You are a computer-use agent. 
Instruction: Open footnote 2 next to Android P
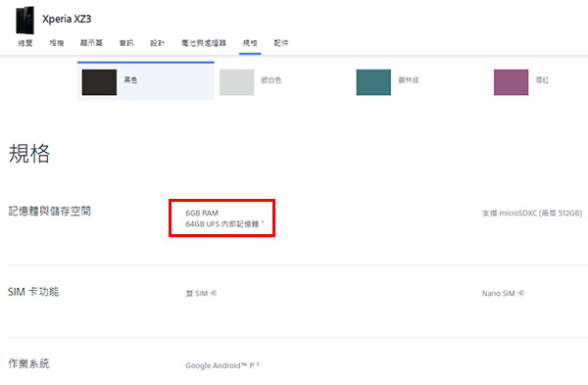pos(258,364)
